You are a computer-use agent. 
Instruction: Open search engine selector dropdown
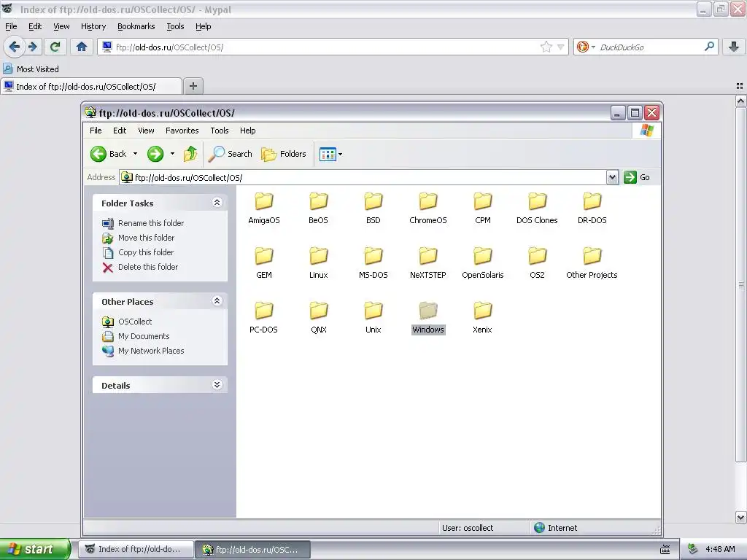click(x=586, y=47)
